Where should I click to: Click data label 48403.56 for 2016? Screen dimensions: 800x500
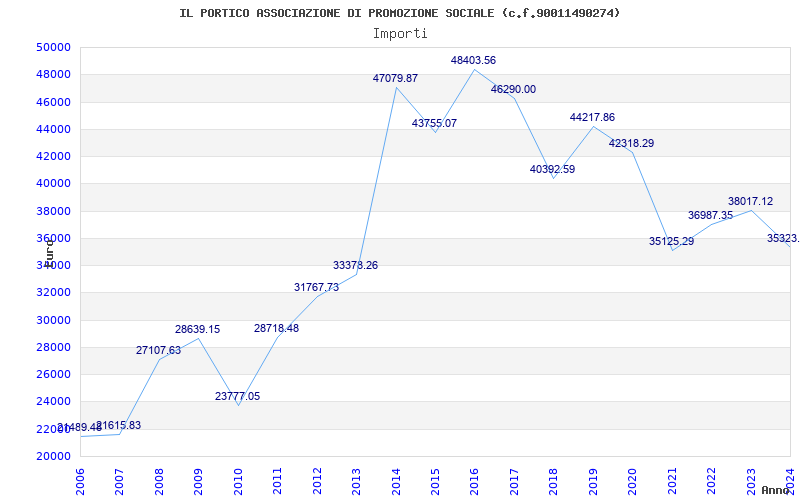[473, 60]
